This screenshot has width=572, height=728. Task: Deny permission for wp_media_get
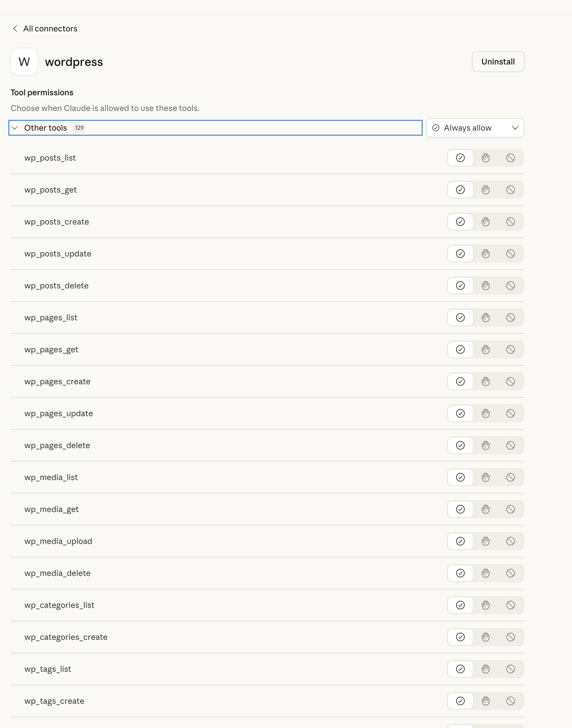pos(510,509)
